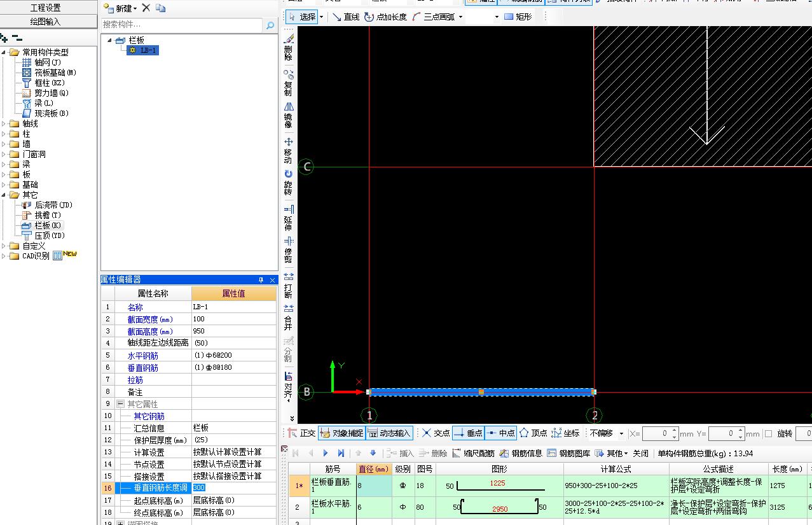Expand the 门窗洞 tree folder
The image size is (812, 525).
(x=4, y=154)
